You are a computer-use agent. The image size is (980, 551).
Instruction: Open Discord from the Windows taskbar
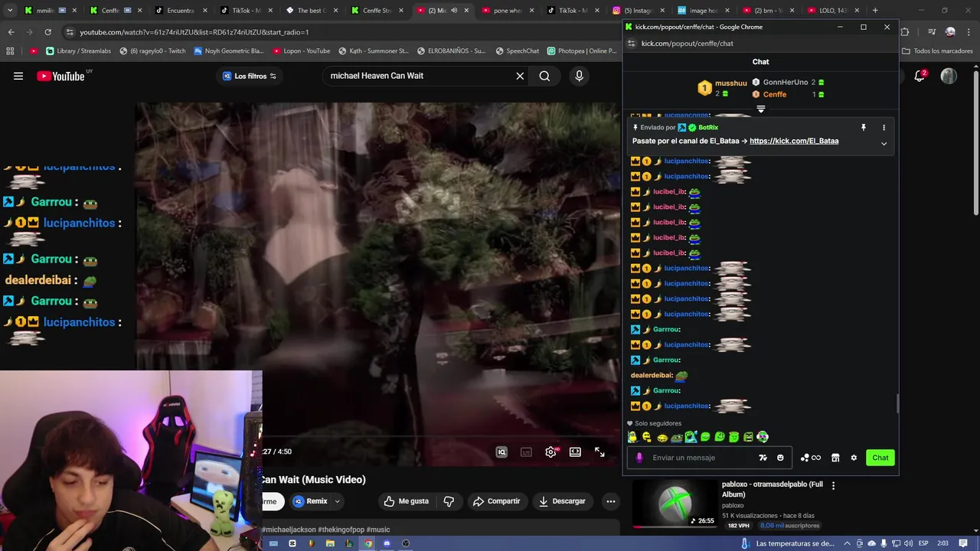coord(387,543)
